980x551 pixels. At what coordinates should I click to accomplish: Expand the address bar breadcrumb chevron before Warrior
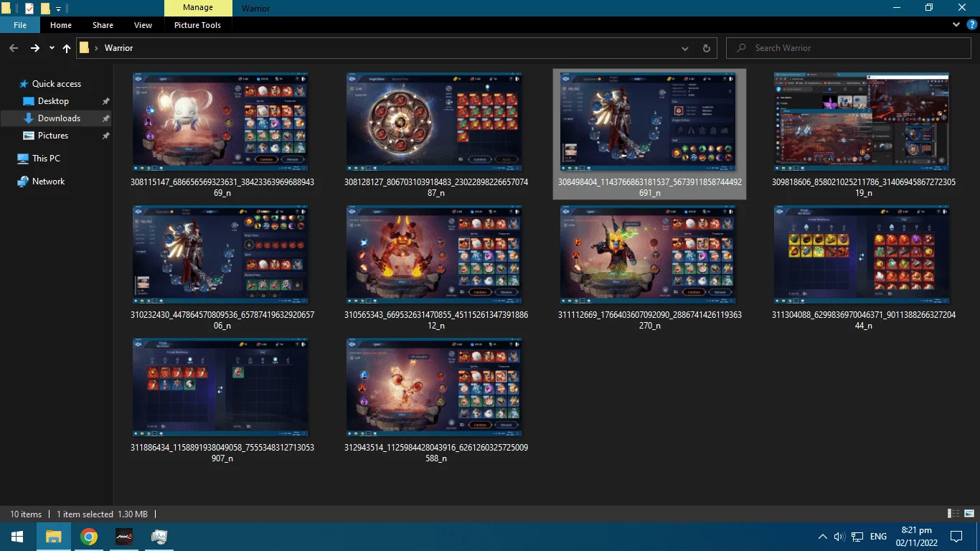(97, 48)
